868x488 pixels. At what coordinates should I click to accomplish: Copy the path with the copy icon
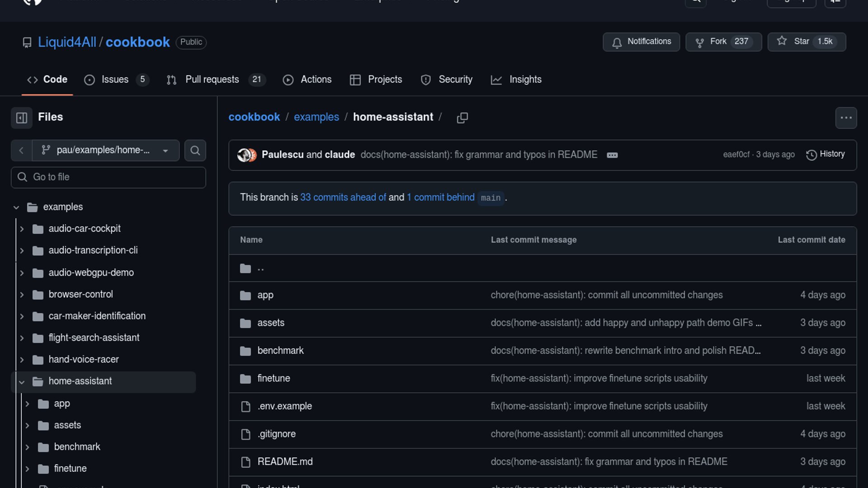click(x=462, y=118)
